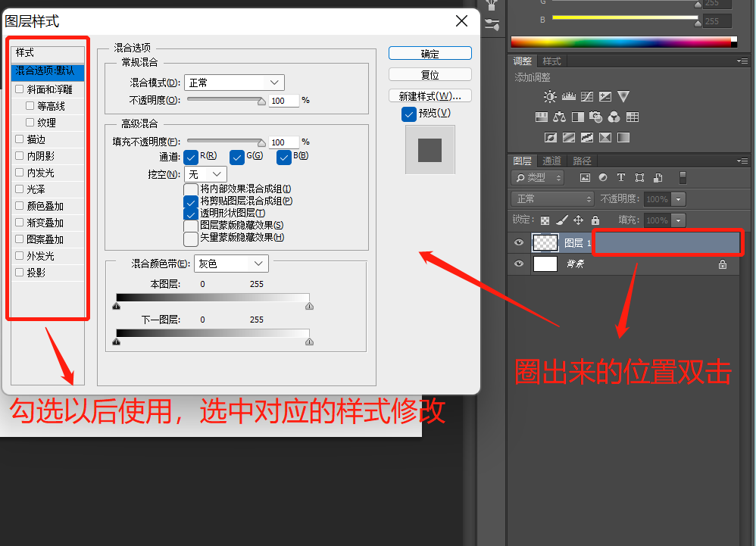
Task: Open the 混合颜色带 gray dropdown
Action: (x=232, y=264)
